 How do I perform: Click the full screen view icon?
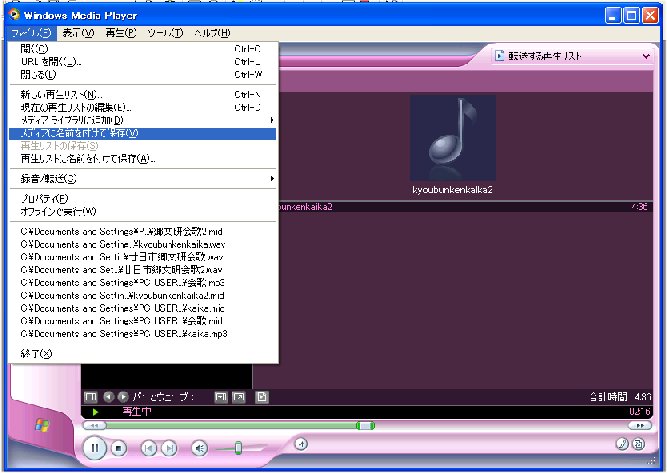[x=239, y=397]
